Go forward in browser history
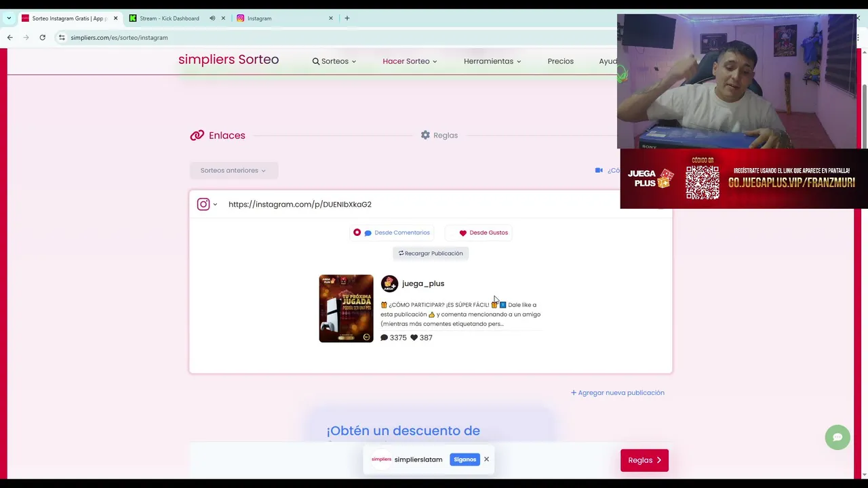Viewport: 868px width, 488px height. [x=26, y=37]
